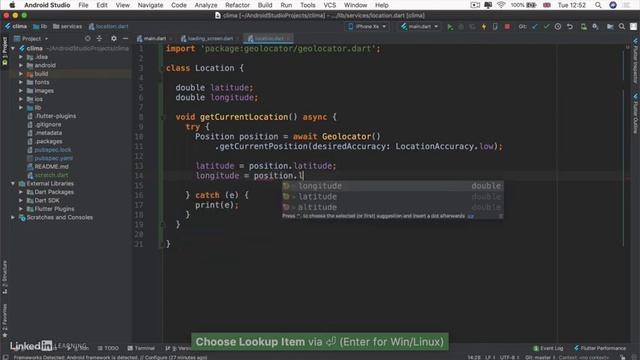The image size is (640, 360).
Task: Open the Terminal tool window
Action: 141,348
